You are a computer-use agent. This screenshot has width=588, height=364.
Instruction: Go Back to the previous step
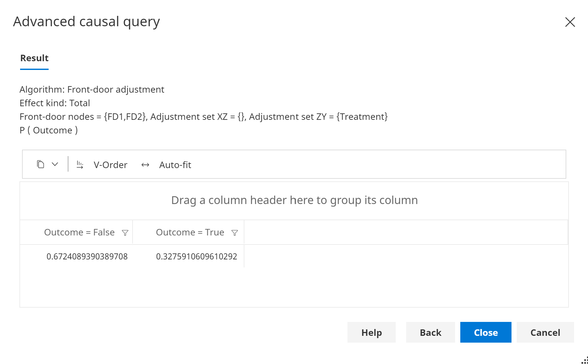pyautogui.click(x=430, y=333)
